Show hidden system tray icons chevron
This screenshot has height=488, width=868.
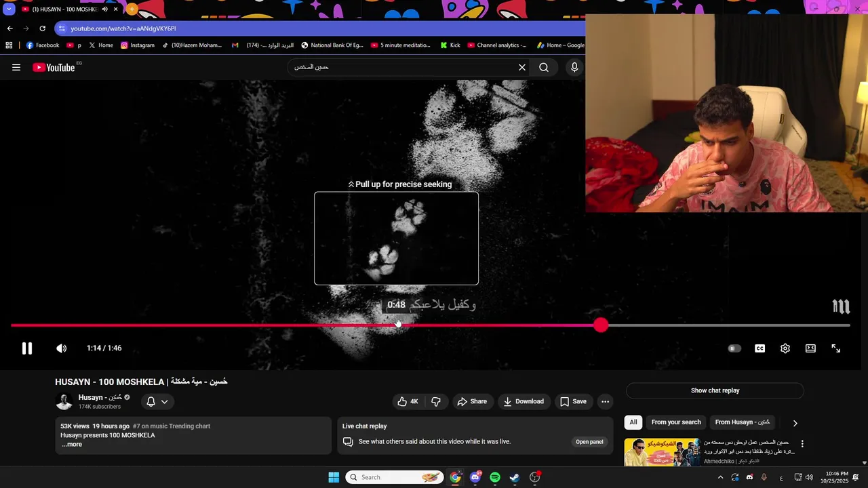click(x=720, y=477)
